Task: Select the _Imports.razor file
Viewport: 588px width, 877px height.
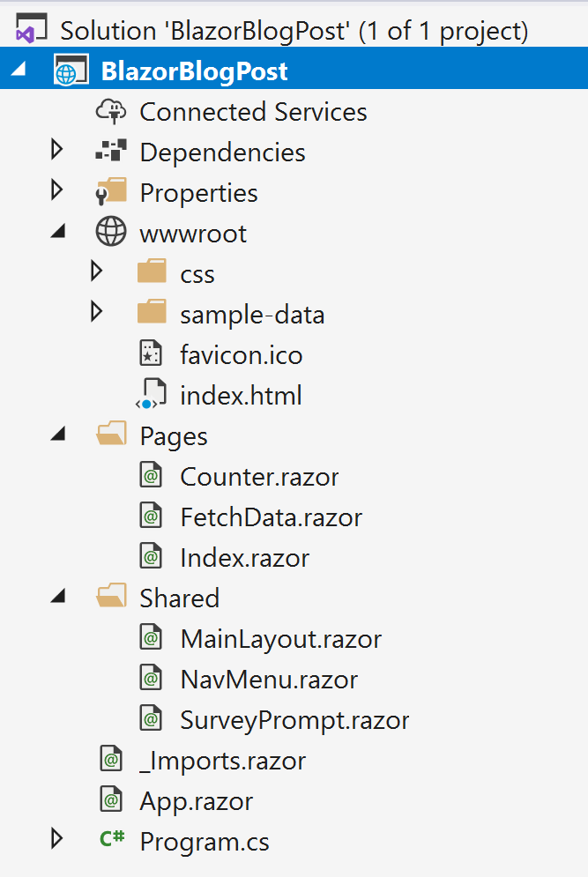Action: click(223, 761)
